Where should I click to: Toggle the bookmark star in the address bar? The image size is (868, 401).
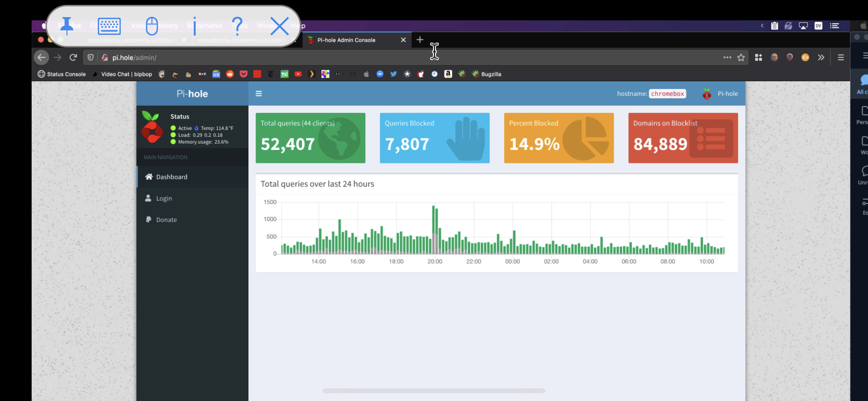(x=741, y=57)
